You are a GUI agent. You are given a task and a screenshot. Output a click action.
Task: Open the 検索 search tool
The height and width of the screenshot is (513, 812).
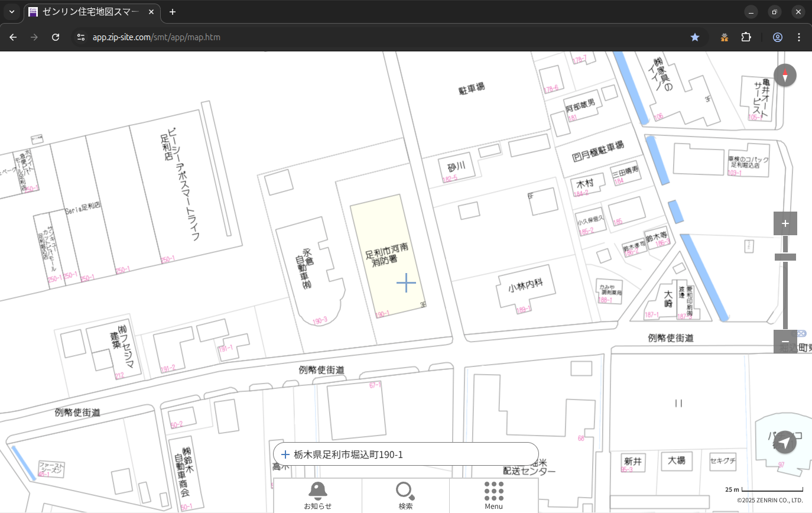point(405,495)
